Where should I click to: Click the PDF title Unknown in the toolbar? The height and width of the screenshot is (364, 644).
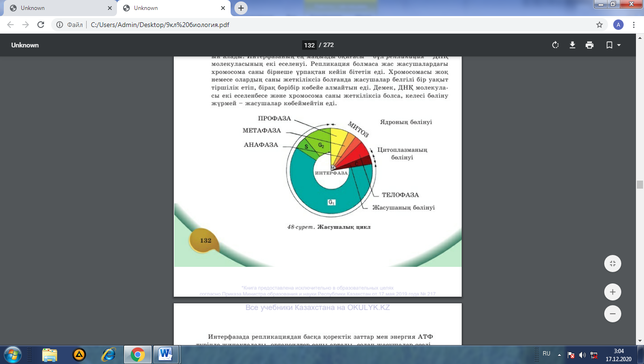tap(25, 45)
